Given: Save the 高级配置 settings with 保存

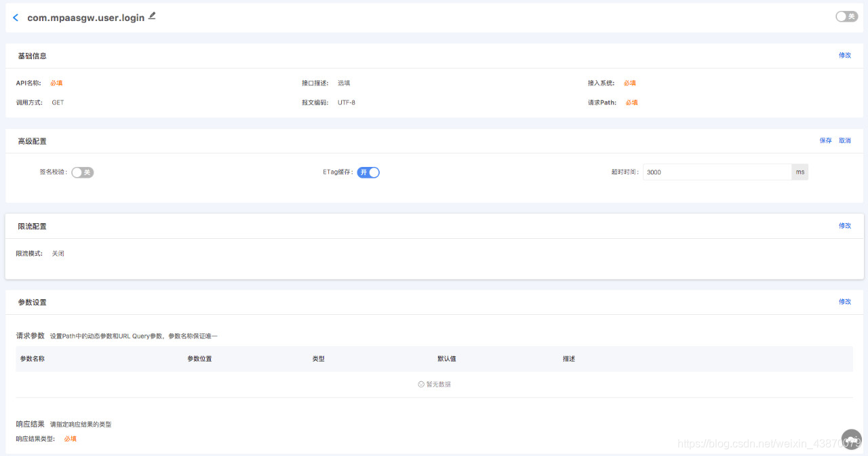Looking at the screenshot, I should pyautogui.click(x=825, y=141).
